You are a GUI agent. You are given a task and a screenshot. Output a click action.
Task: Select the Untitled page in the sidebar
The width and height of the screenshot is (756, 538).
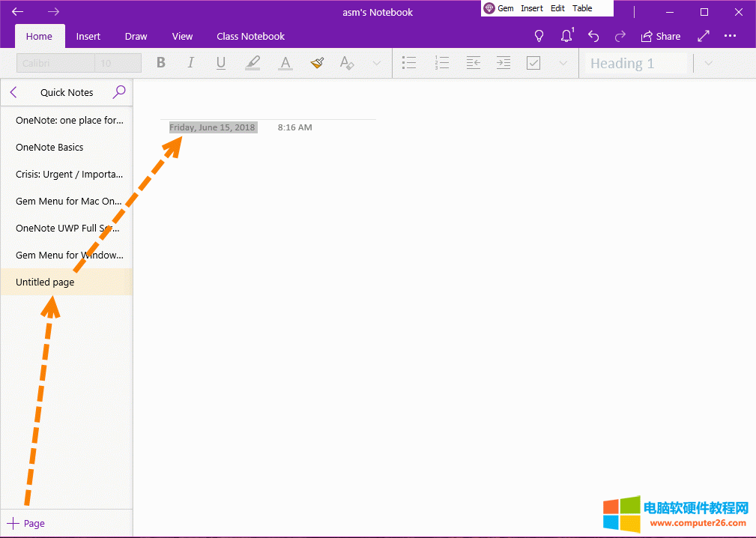coord(45,282)
